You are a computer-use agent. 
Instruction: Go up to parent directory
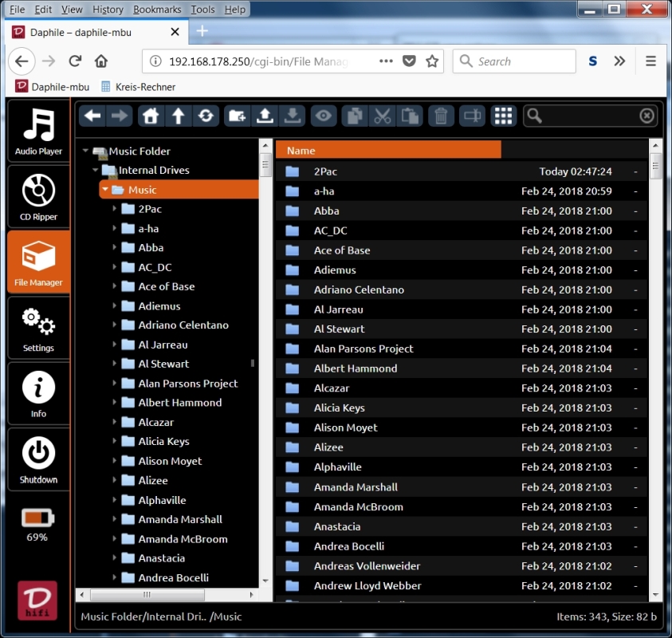pos(179,116)
